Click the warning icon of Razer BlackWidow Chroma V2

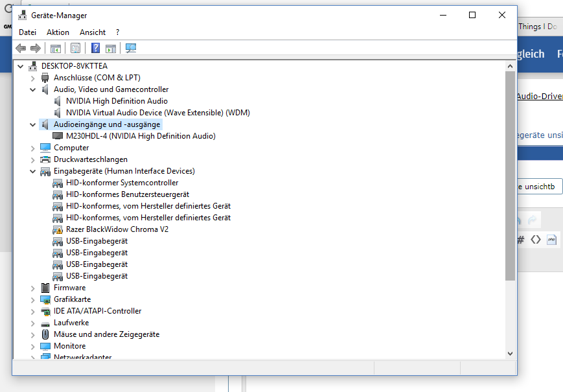point(58,230)
